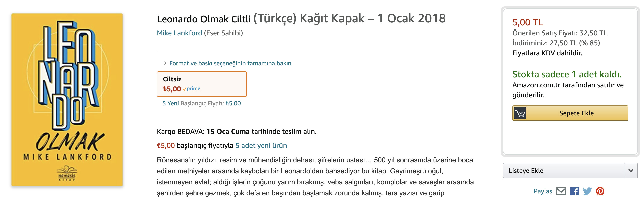Click 'Format ve baskı seçeneğinin tamamına bakın' link

pyautogui.click(x=230, y=63)
